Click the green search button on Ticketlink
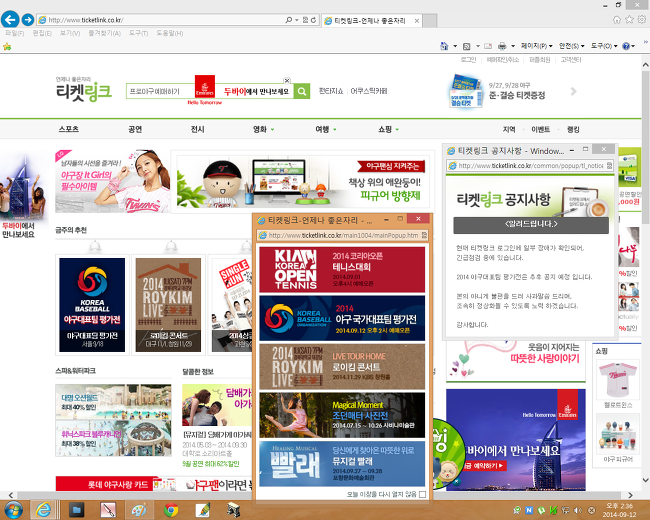 [302, 91]
